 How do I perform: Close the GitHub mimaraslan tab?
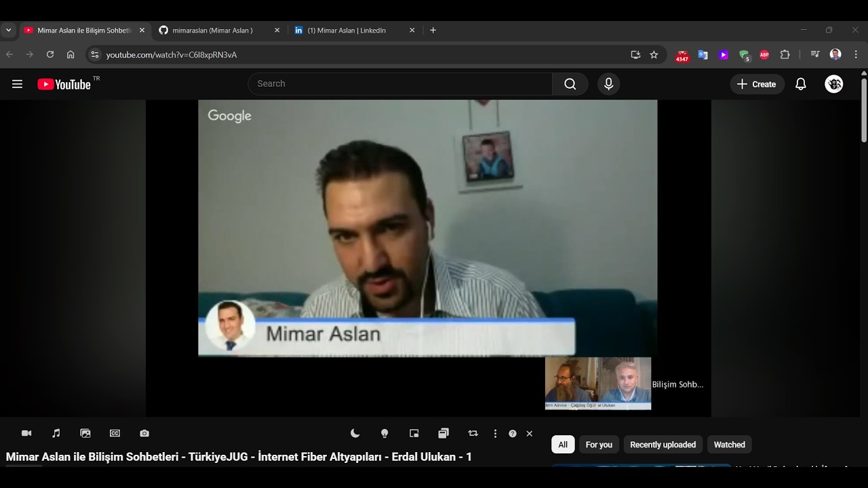coord(277,30)
